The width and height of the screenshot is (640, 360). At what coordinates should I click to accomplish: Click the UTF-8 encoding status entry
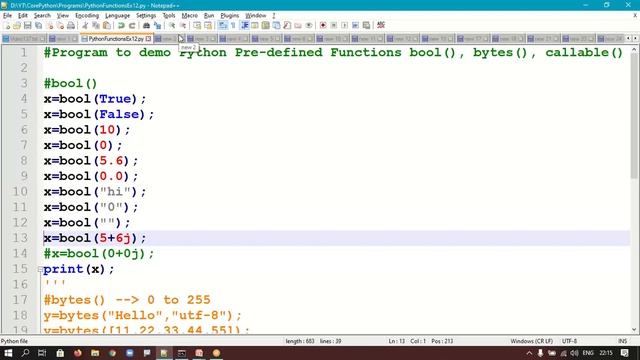569,341
